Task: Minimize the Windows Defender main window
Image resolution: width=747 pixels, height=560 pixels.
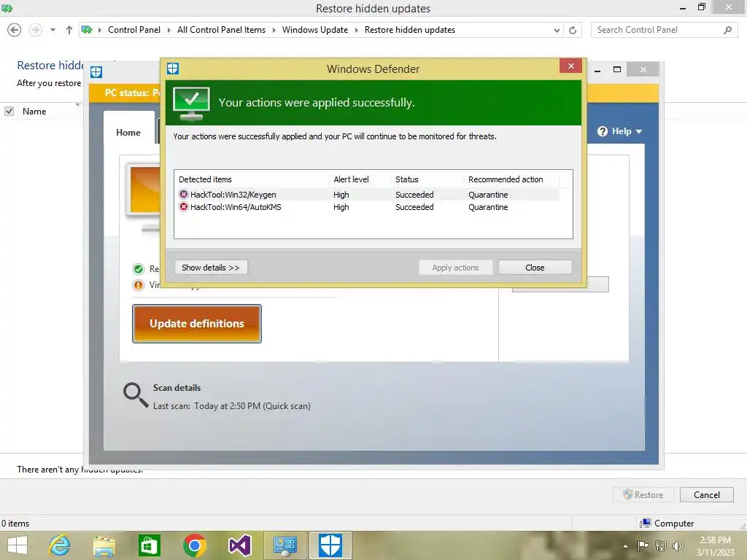Action: pos(597,71)
